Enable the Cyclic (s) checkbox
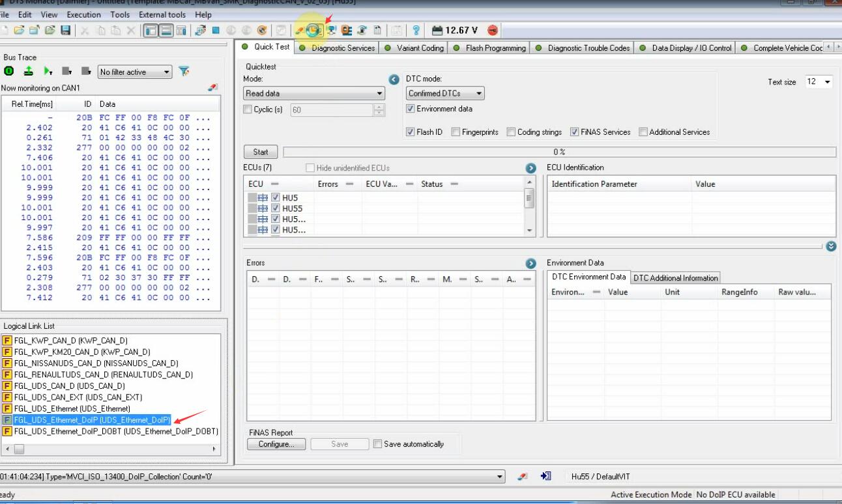The height and width of the screenshot is (504, 842). 248,109
